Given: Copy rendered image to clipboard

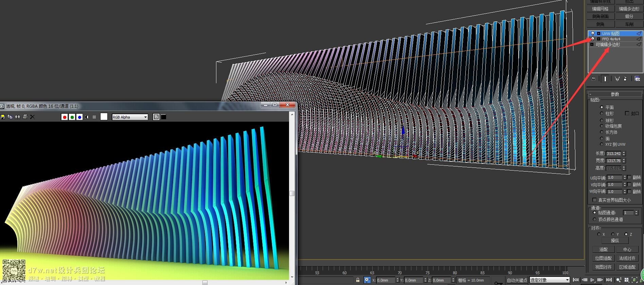Looking at the screenshot, I should [10, 117].
